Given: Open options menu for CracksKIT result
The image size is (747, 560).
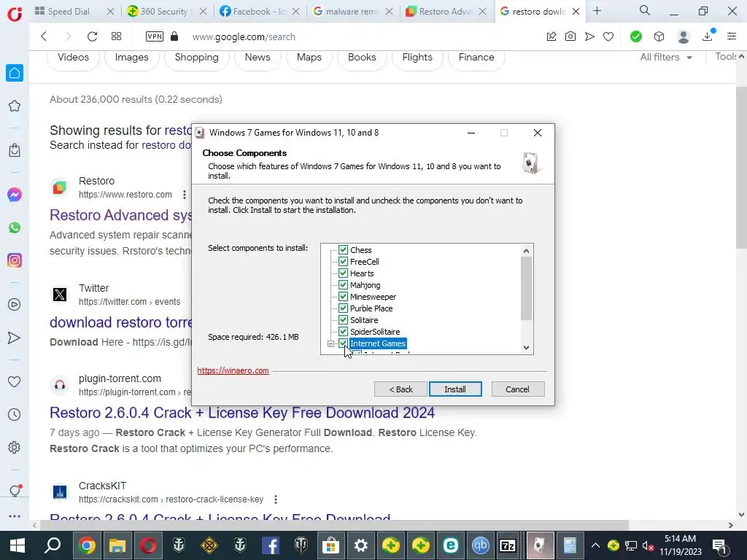Looking at the screenshot, I should [x=275, y=499].
